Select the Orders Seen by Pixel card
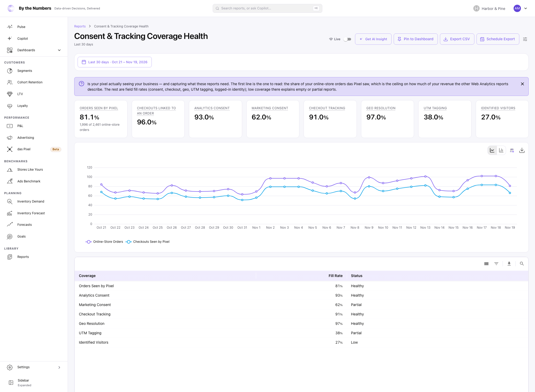Screen dimensions: 535x392 pyautogui.click(x=101, y=119)
